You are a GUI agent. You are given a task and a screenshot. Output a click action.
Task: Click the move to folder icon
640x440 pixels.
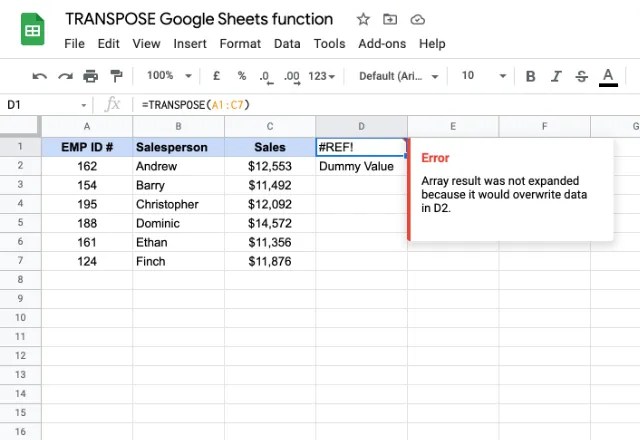point(390,19)
